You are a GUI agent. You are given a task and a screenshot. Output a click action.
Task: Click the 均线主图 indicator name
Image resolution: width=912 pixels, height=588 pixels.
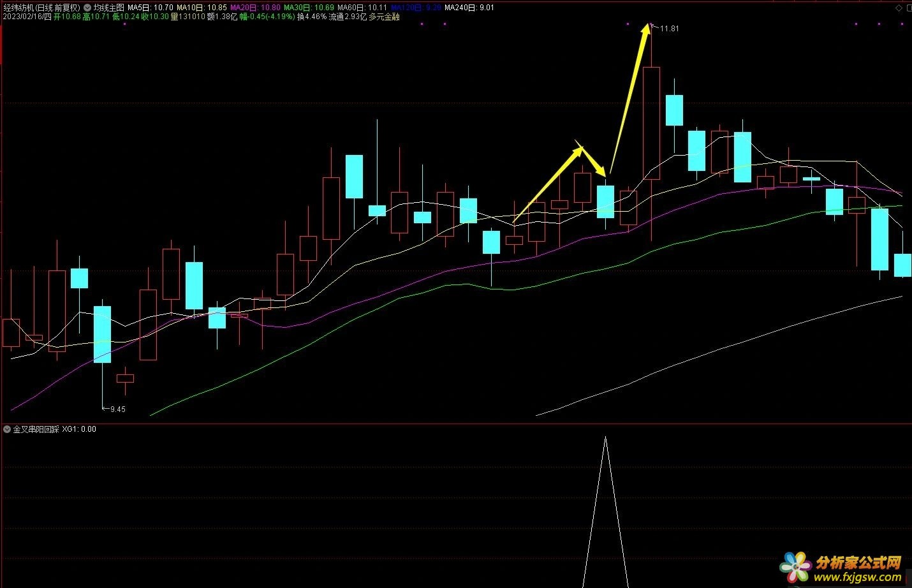[108, 8]
